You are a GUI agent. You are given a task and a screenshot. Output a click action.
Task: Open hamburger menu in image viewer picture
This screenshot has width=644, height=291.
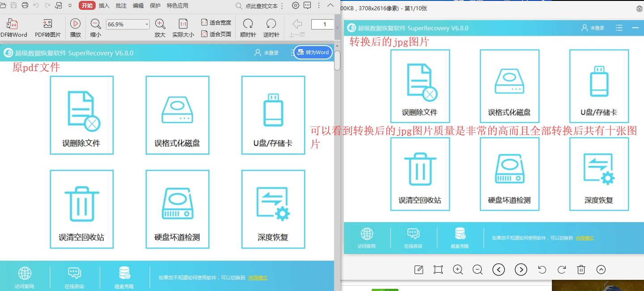click(x=619, y=28)
